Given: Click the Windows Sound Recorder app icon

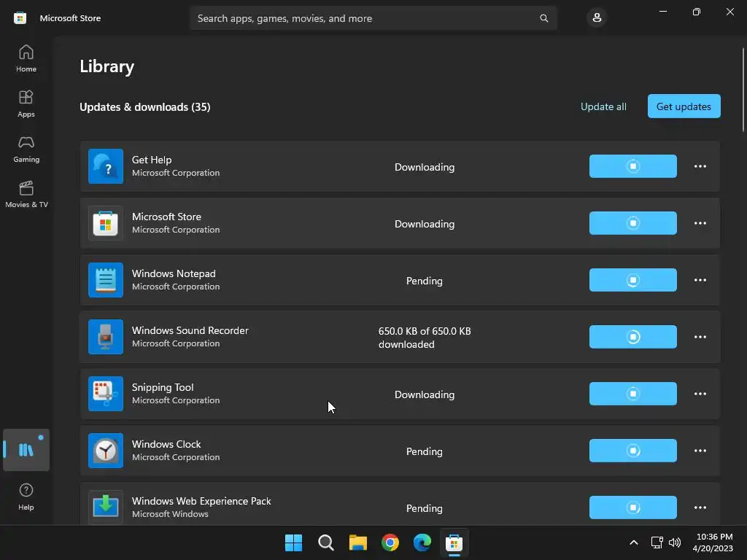Looking at the screenshot, I should click(106, 337).
